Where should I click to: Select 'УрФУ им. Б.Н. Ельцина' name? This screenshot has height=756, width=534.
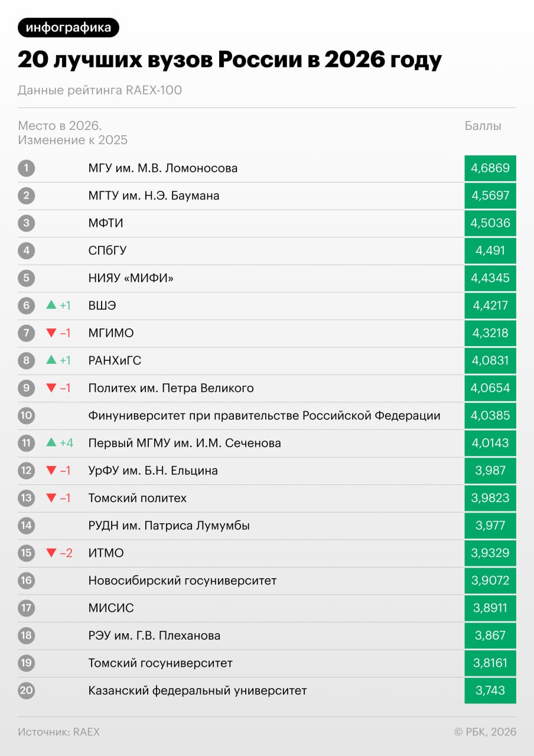point(153,471)
